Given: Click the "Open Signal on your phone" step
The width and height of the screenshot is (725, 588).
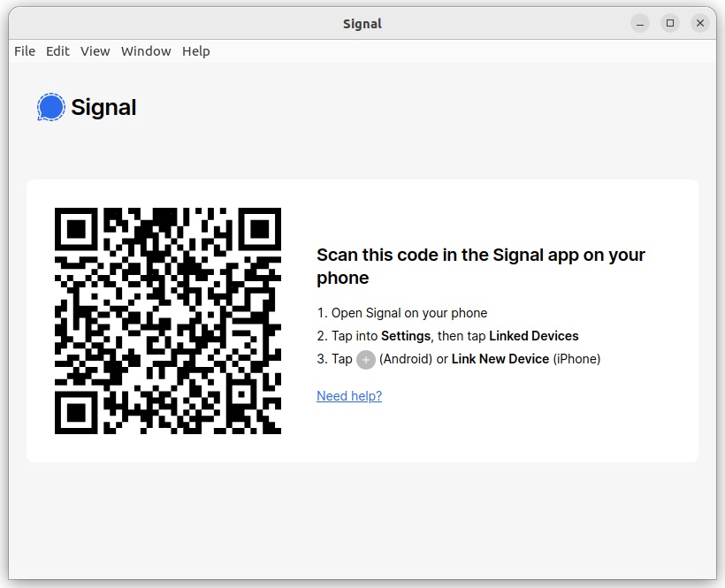Looking at the screenshot, I should 401,313.
